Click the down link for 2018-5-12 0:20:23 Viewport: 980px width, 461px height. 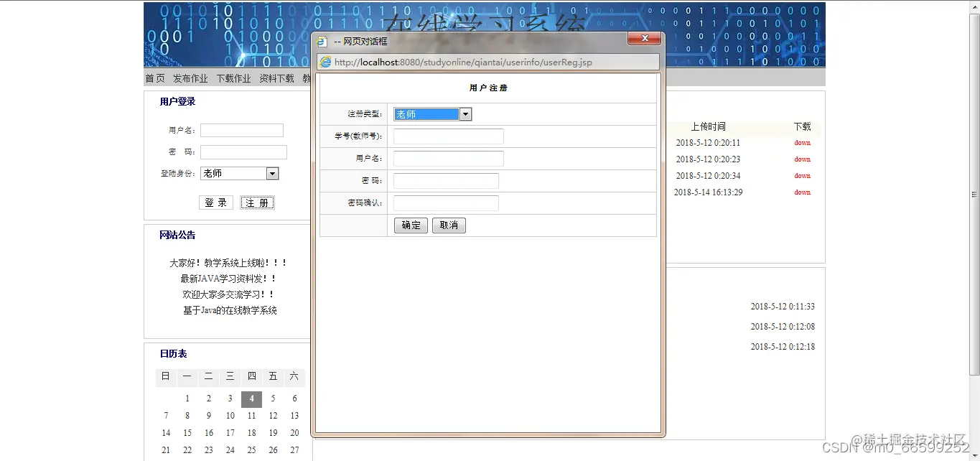click(x=802, y=159)
